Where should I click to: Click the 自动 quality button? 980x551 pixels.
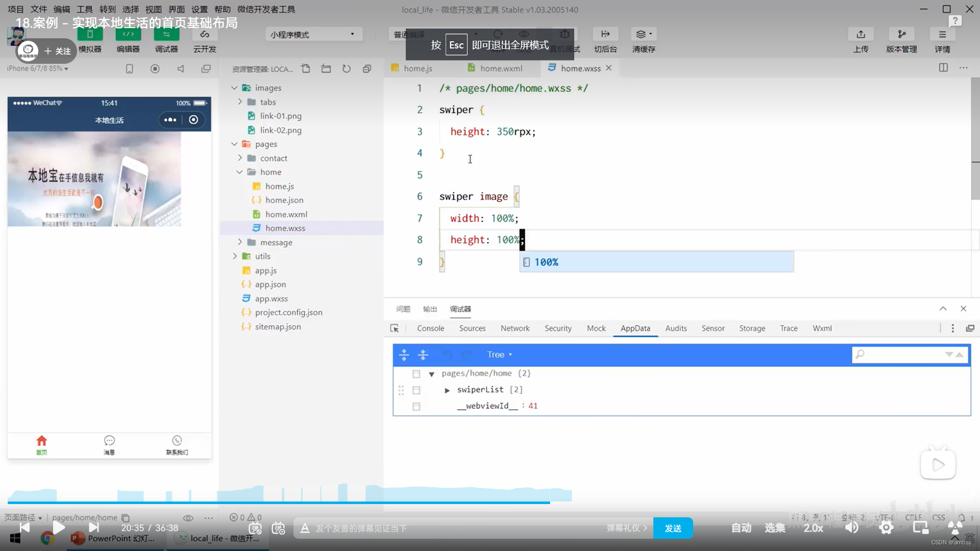(741, 528)
